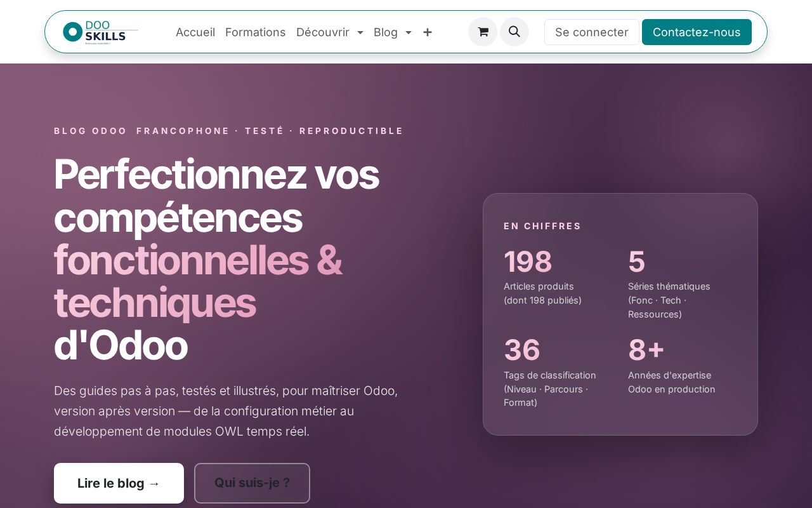Click the Perfectionnez vos compétences heading
812x508 pixels.
coord(216,259)
